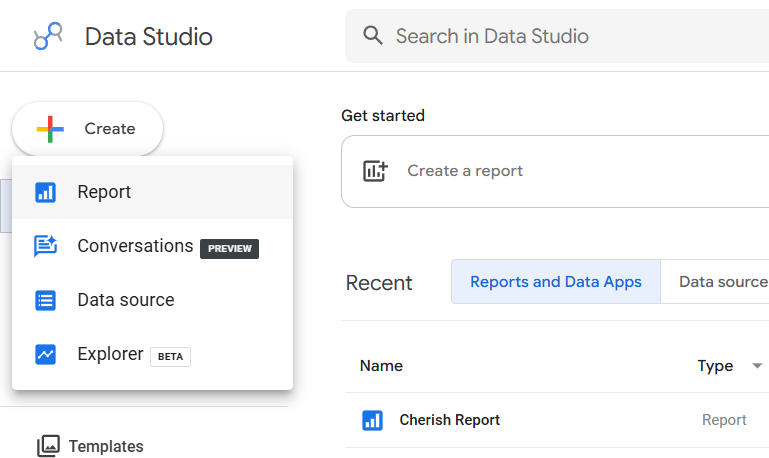The width and height of the screenshot is (769, 458).
Task: Click the Create a report card
Action: [x=555, y=171]
